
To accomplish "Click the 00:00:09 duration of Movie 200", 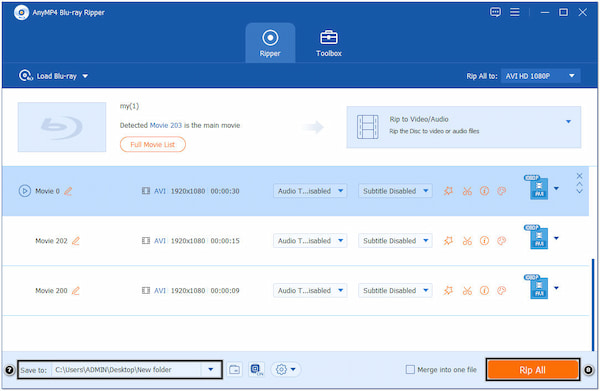I will pos(225,291).
